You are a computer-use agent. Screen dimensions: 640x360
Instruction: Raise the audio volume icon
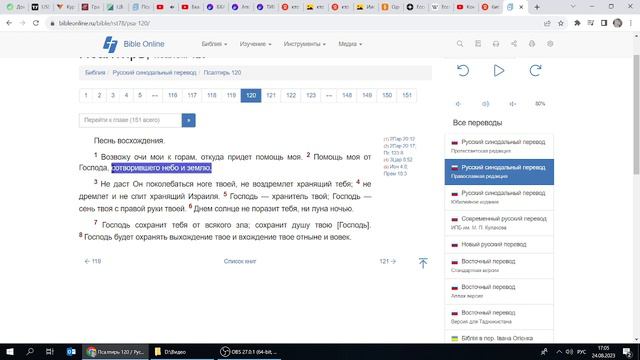coord(513,104)
